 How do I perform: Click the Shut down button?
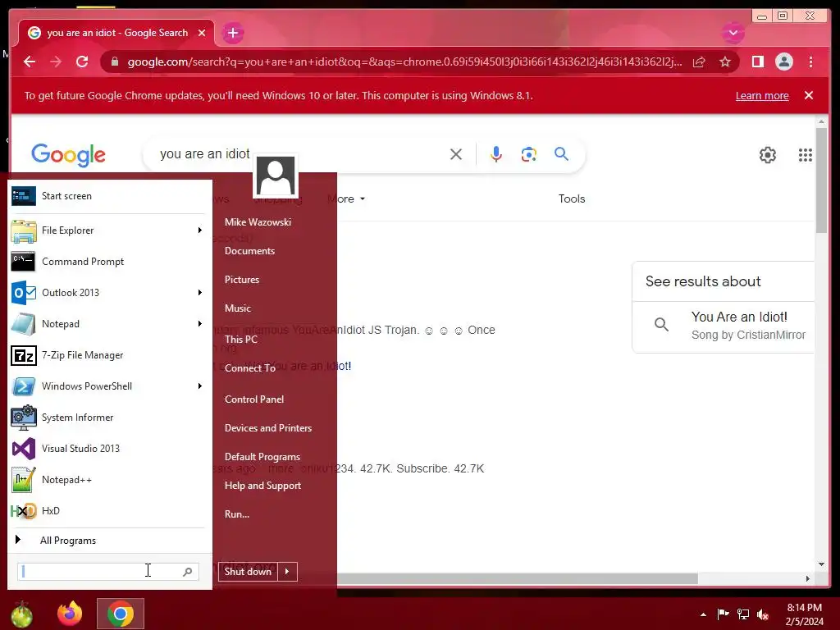pyautogui.click(x=248, y=572)
